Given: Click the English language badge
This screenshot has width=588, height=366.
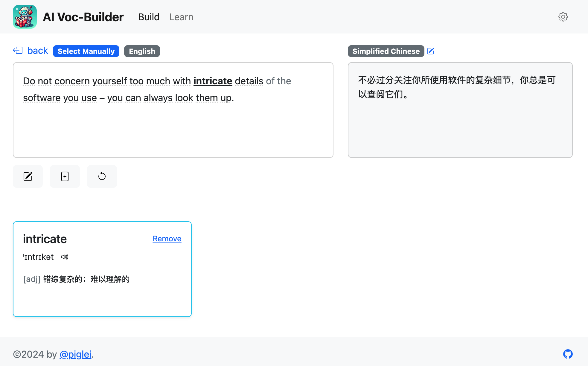Looking at the screenshot, I should point(142,51).
